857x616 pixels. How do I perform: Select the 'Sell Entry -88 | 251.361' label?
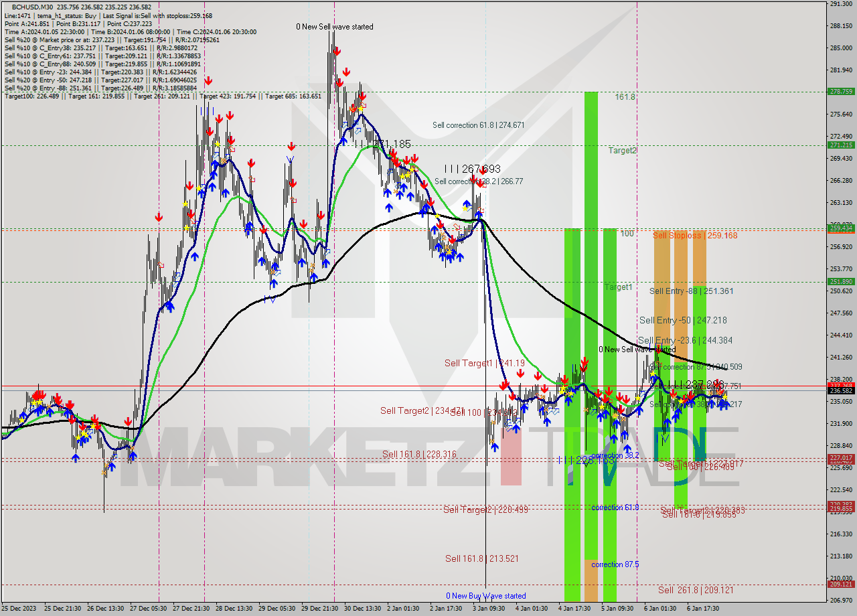tap(692, 291)
